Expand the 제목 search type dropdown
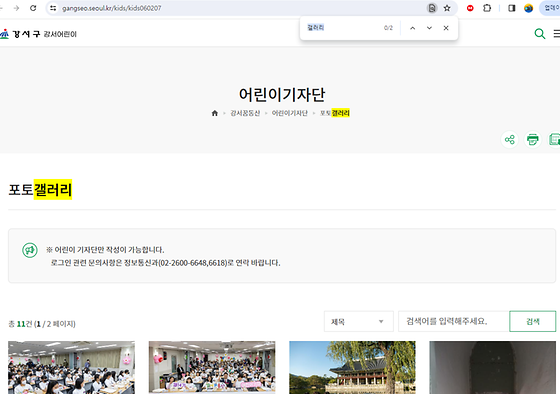This screenshot has height=394, width=560. (359, 321)
